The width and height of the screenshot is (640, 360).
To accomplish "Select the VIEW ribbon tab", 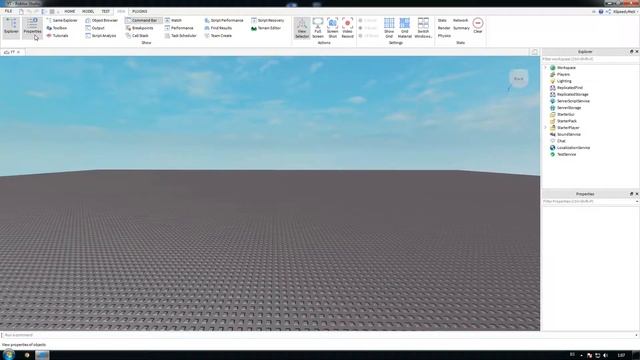I will point(121,11).
